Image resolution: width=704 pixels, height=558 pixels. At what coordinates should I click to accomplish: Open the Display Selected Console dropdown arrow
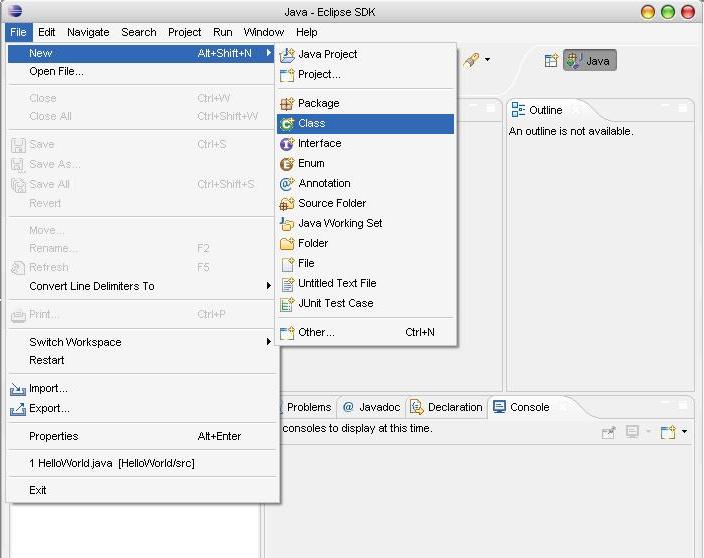point(648,431)
